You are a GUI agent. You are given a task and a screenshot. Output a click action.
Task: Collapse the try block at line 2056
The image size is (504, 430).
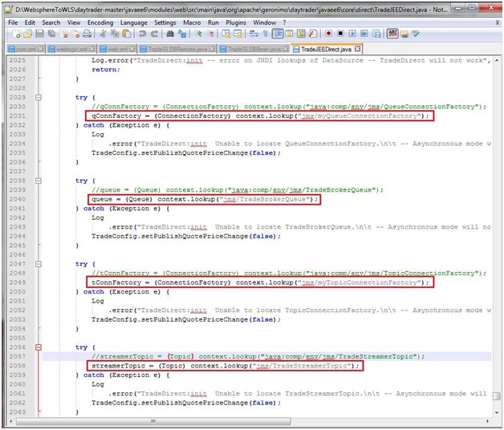38,347
